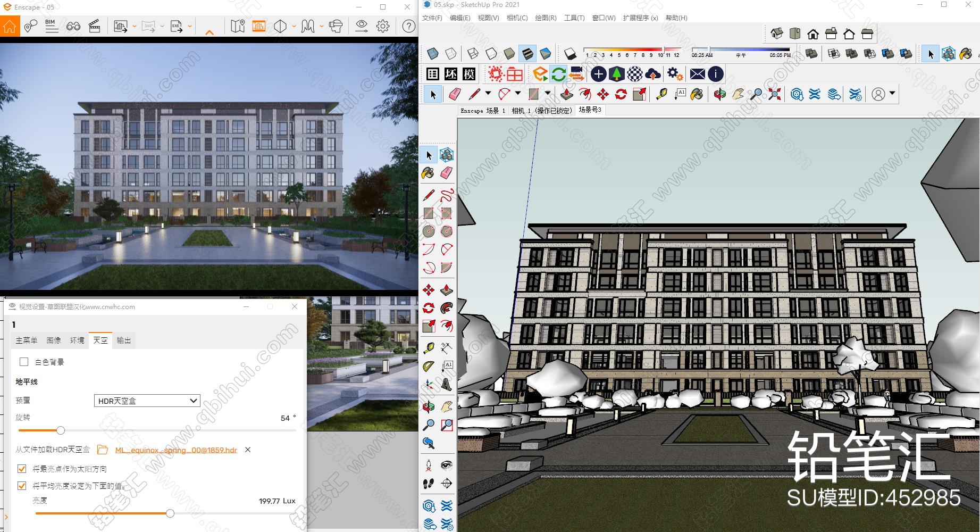
Task: Select the Walk footprints tool
Action: coord(429,484)
